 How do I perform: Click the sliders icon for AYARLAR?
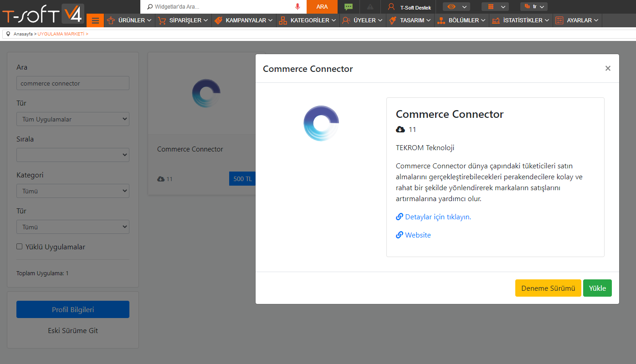(559, 20)
